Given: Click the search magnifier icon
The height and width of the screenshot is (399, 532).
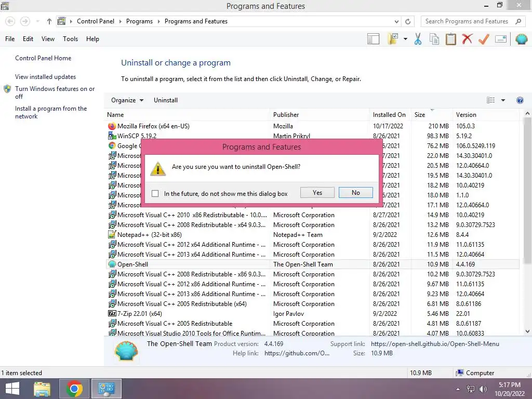Looking at the screenshot, I should click(x=518, y=21).
